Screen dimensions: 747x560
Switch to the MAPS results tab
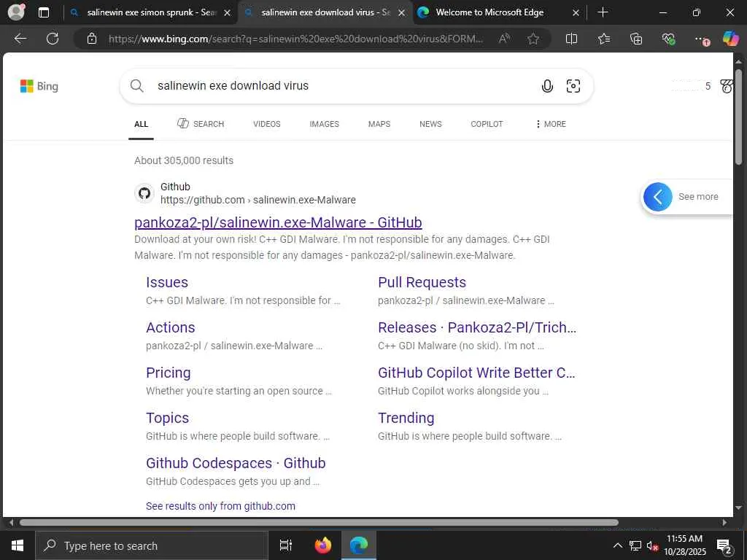pos(379,124)
